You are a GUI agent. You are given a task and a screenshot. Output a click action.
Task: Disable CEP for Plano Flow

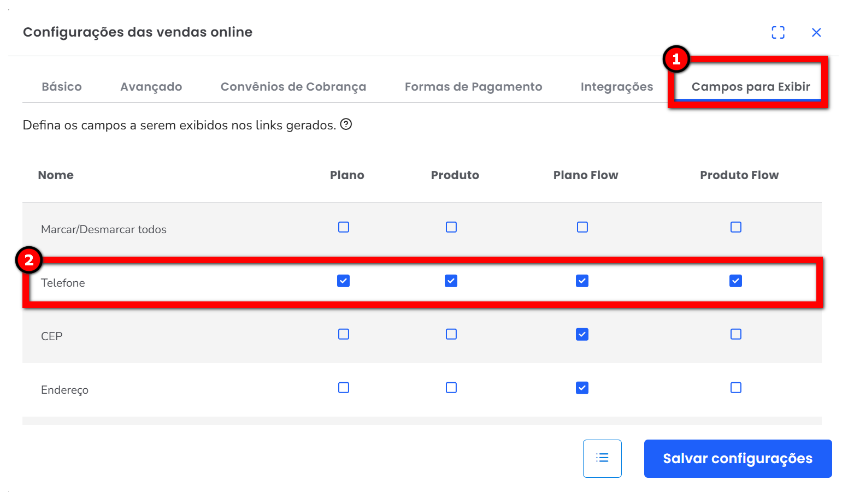582,334
